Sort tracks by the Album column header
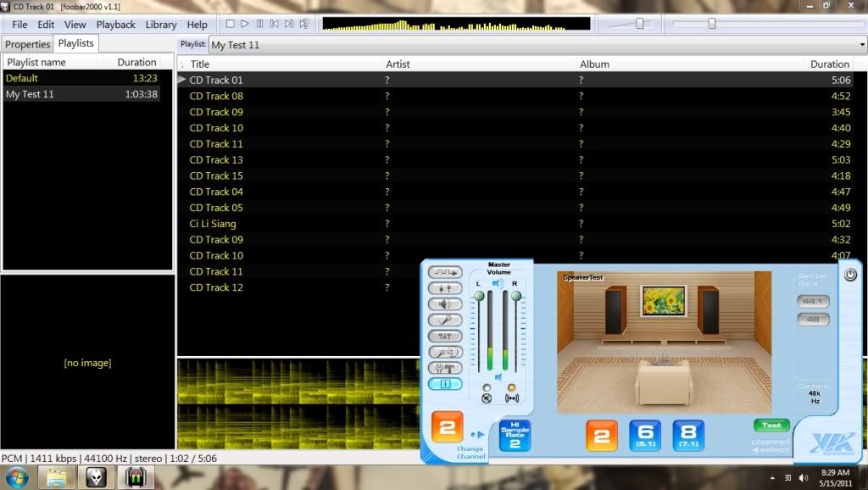Image resolution: width=868 pixels, height=490 pixels. click(x=689, y=64)
